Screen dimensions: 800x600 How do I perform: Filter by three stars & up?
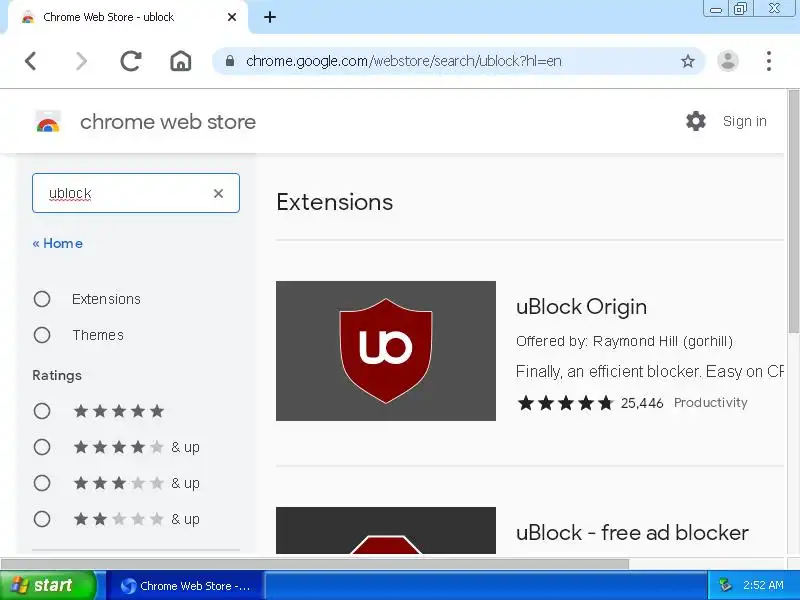42,483
